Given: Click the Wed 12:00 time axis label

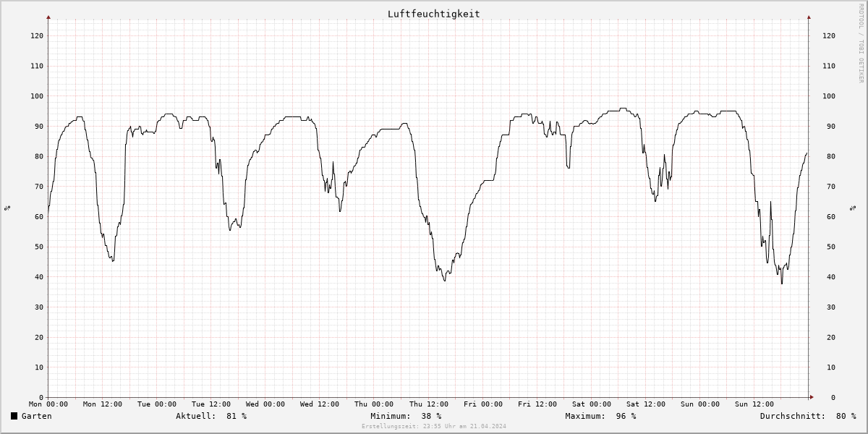Looking at the screenshot, I should click(x=320, y=404).
